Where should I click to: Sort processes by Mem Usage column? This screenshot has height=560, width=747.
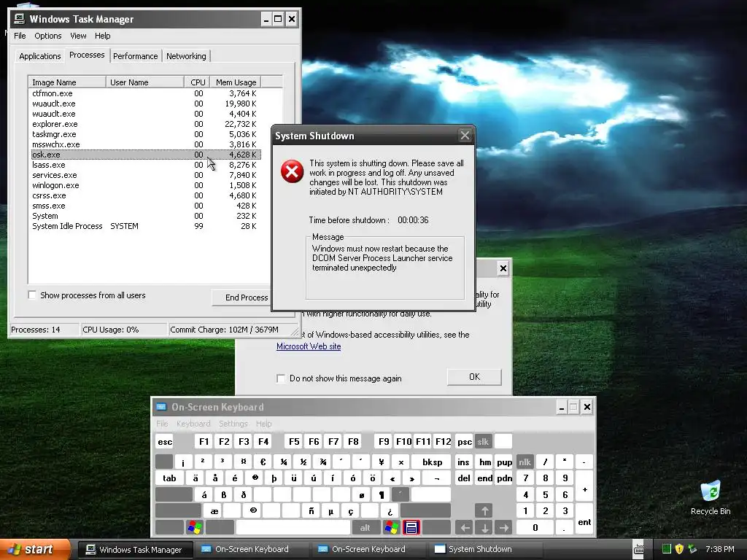[236, 82]
